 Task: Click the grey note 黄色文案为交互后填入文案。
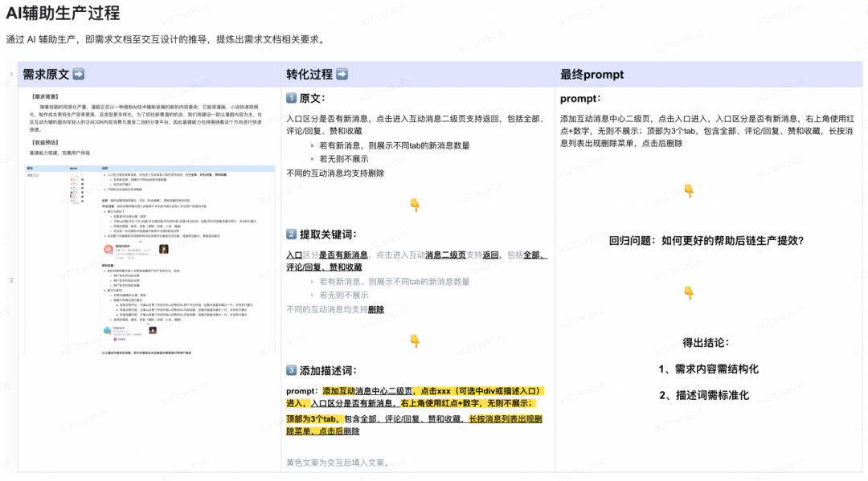pos(339,463)
